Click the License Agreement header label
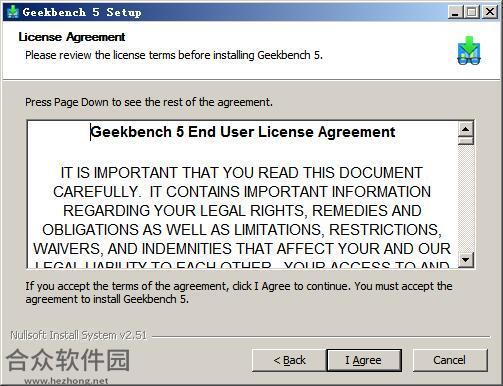Viewport: 503px width, 386px height. 72,37
